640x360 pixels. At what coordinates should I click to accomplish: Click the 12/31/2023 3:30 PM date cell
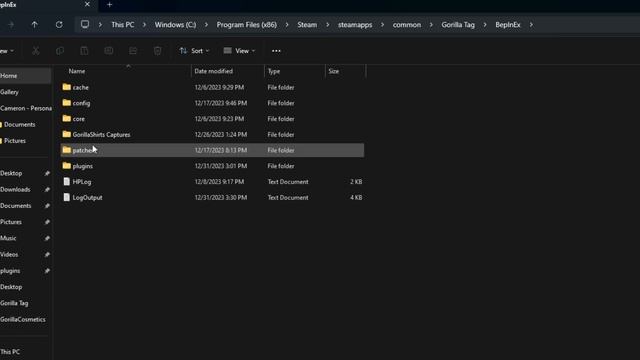coord(220,198)
